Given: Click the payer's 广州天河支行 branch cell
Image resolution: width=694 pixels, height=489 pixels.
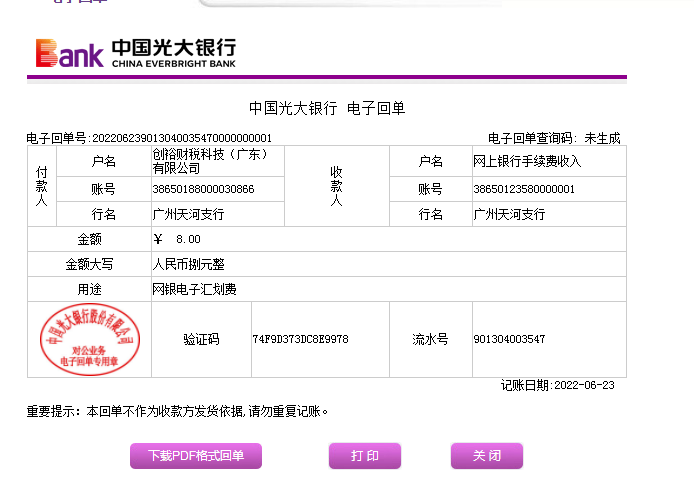Looking at the screenshot, I should [x=188, y=214].
